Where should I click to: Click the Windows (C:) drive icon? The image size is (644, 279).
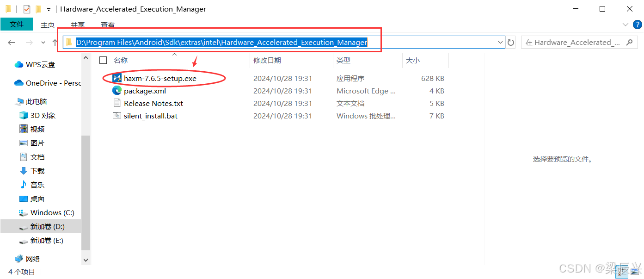[24, 213]
